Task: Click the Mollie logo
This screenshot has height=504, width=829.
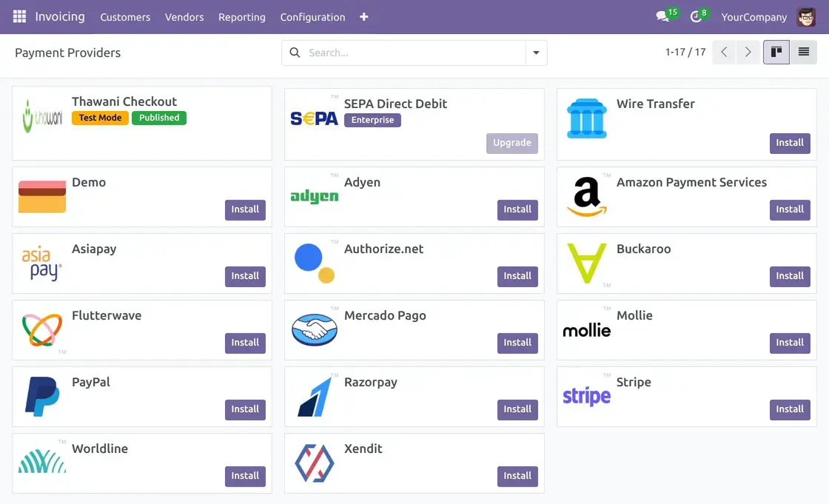Action: pos(587,330)
